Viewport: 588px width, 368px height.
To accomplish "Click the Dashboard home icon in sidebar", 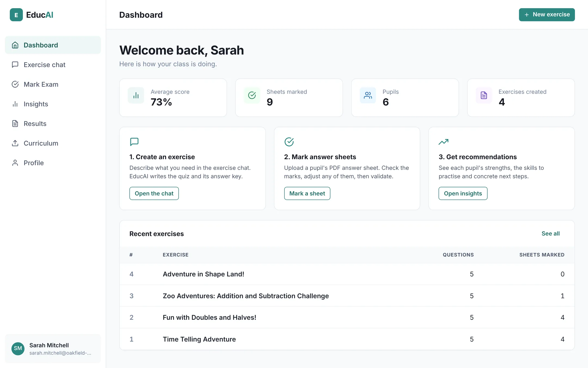I will (15, 45).
